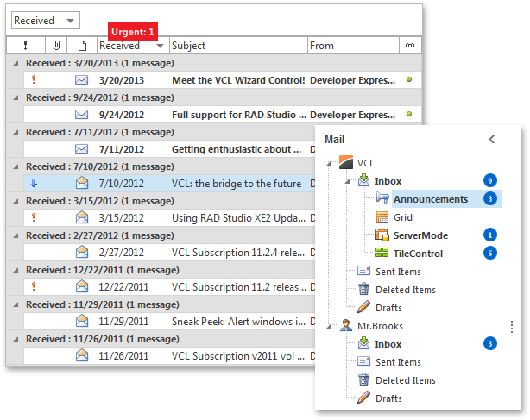Screen dimensions: 530x420
Task: Sort by the Subject column header
Action: (238, 45)
